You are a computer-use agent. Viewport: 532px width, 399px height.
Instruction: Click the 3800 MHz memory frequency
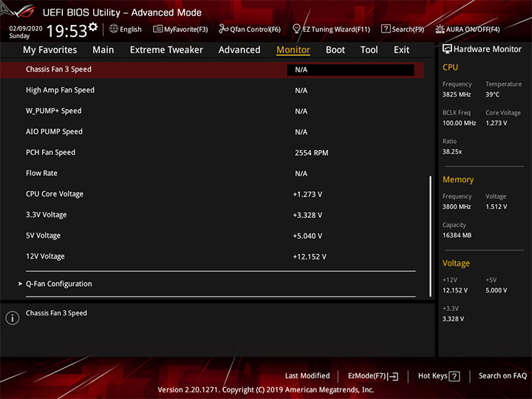point(457,207)
